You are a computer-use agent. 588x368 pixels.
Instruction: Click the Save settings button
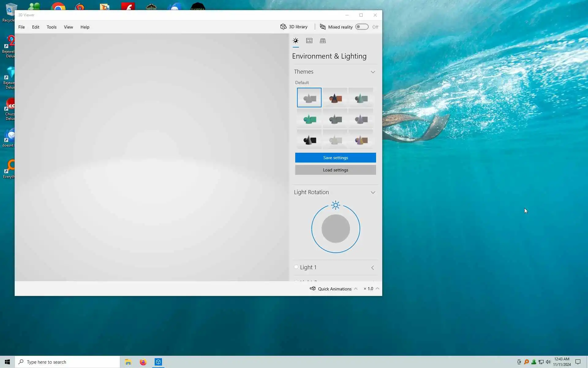(335, 158)
